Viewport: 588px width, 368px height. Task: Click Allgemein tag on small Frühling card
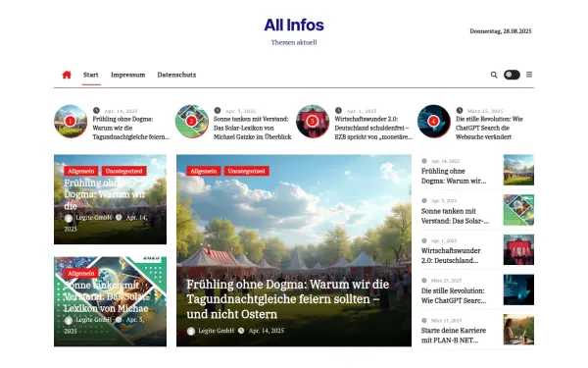[81, 171]
